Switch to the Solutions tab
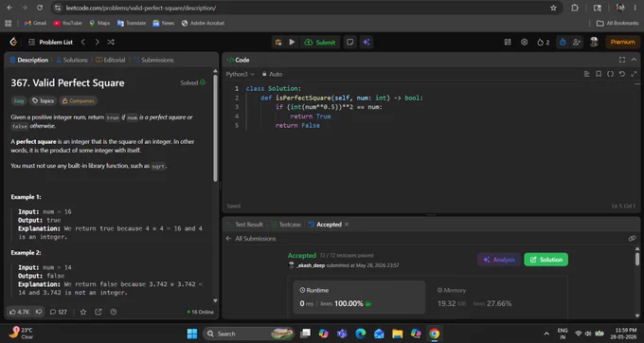 72,60
